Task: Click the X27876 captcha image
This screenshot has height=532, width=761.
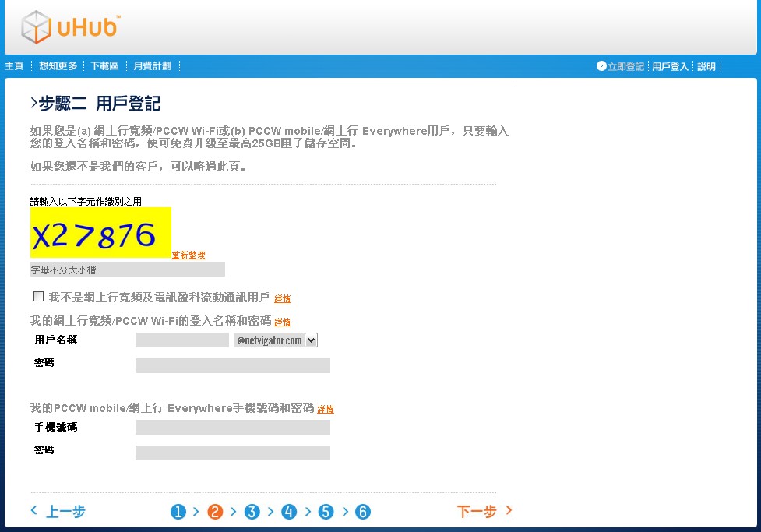Action: click(x=101, y=233)
